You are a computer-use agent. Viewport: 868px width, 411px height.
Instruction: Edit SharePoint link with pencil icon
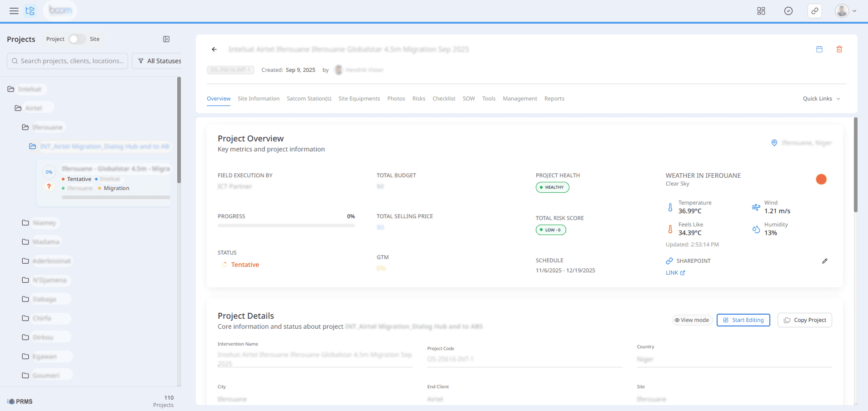pos(825,261)
